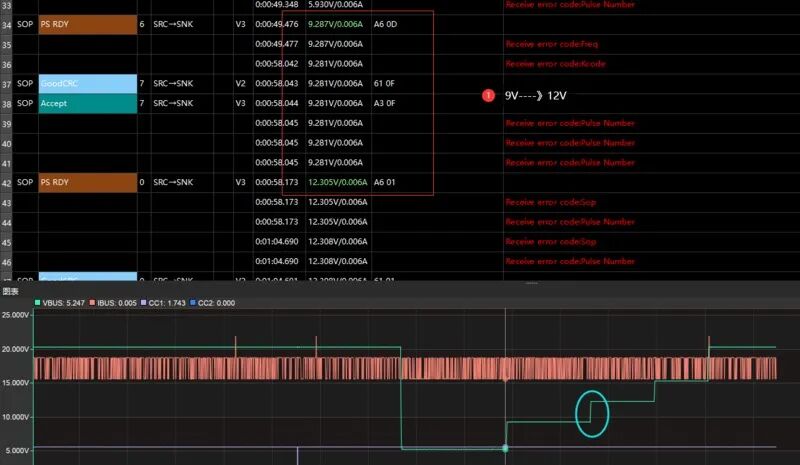This screenshot has width=800, height=465.
Task: Select the 图表 chart panel title
Action: (11, 291)
